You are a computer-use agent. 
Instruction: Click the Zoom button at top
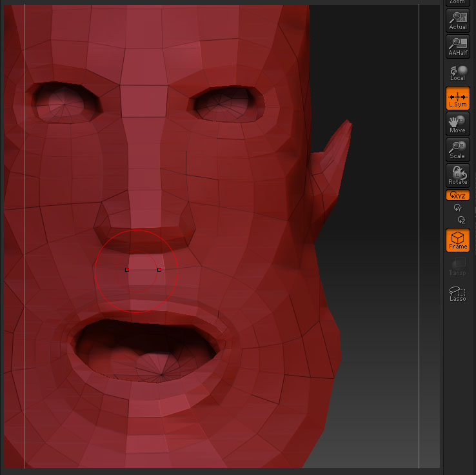pos(458,3)
